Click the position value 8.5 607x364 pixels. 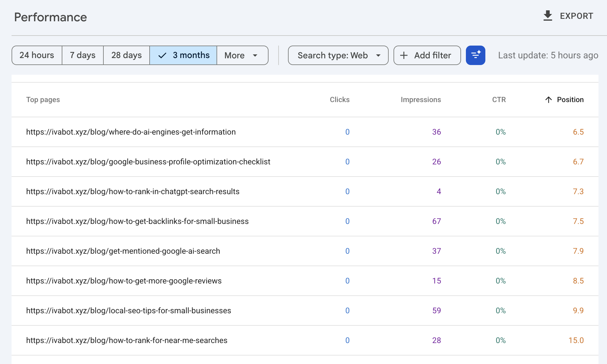click(578, 281)
